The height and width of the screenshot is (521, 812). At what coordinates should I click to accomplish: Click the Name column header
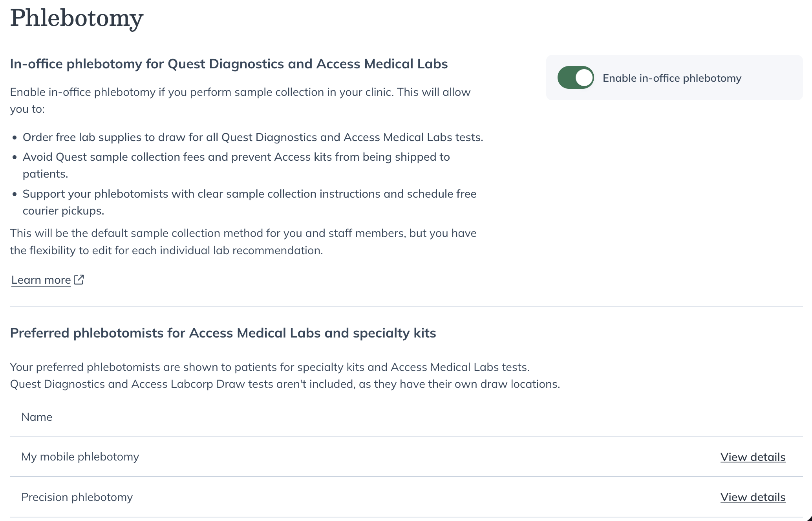point(37,417)
